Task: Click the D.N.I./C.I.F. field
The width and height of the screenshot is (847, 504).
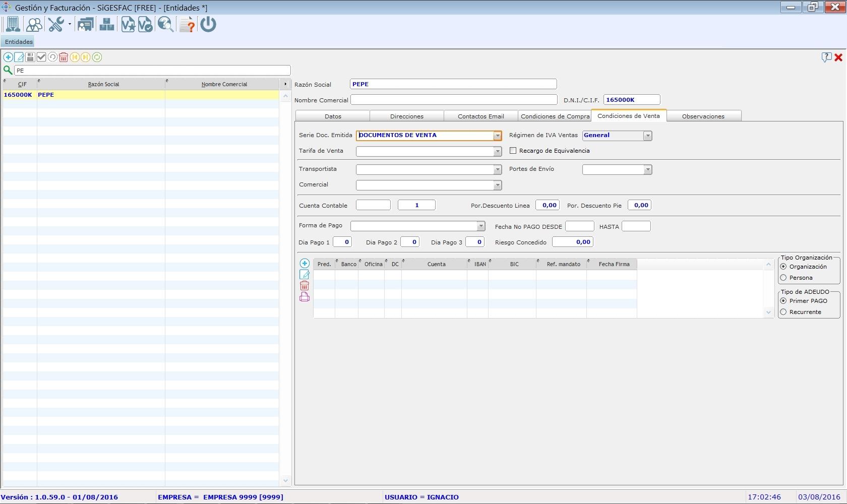Action: click(632, 100)
